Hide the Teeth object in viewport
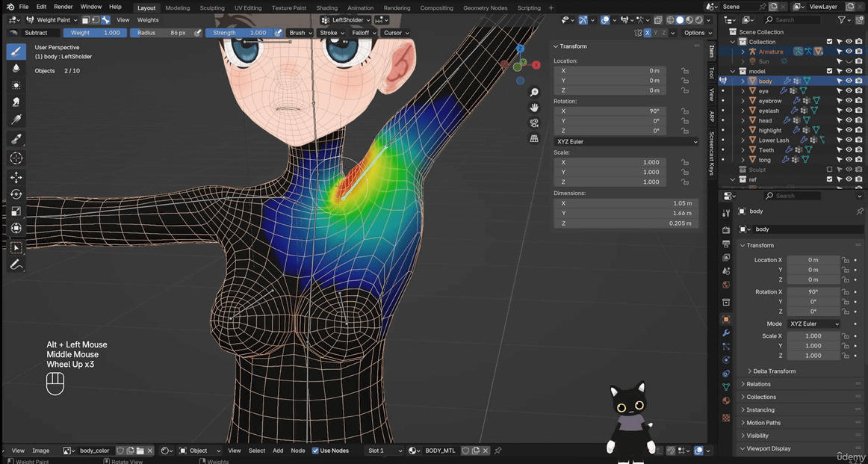 849,150
